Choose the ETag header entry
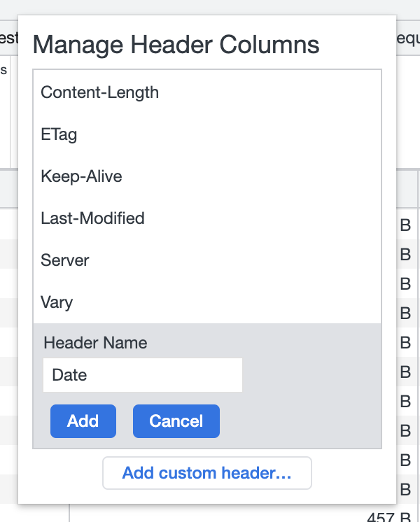Viewport: 420px width, 522px height. [206, 134]
